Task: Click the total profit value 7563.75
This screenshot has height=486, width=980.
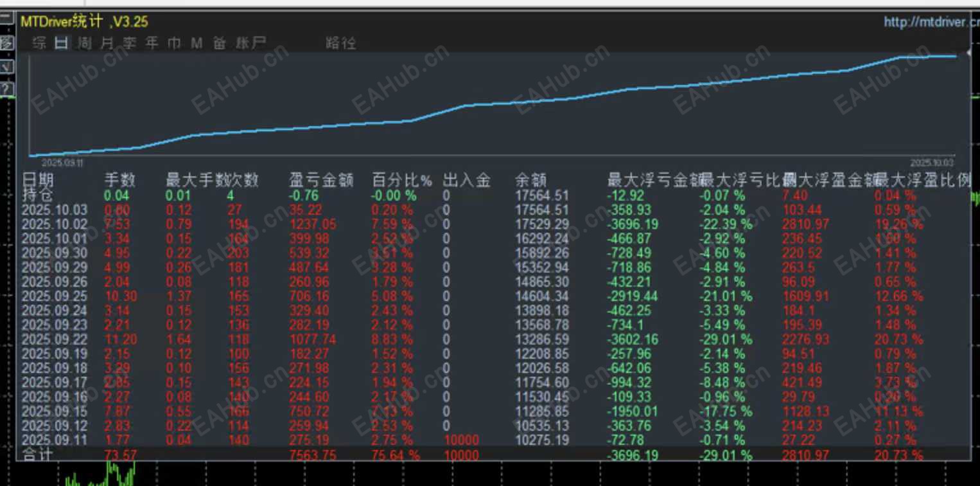Action: coord(313,455)
